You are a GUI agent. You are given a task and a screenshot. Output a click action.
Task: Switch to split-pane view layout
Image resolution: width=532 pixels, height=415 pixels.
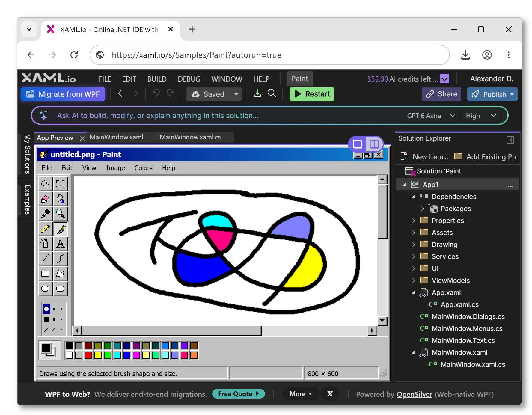374,144
